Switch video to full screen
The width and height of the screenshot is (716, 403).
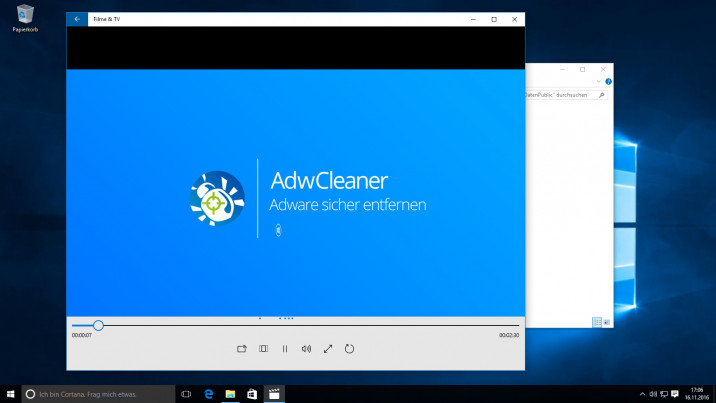point(328,349)
